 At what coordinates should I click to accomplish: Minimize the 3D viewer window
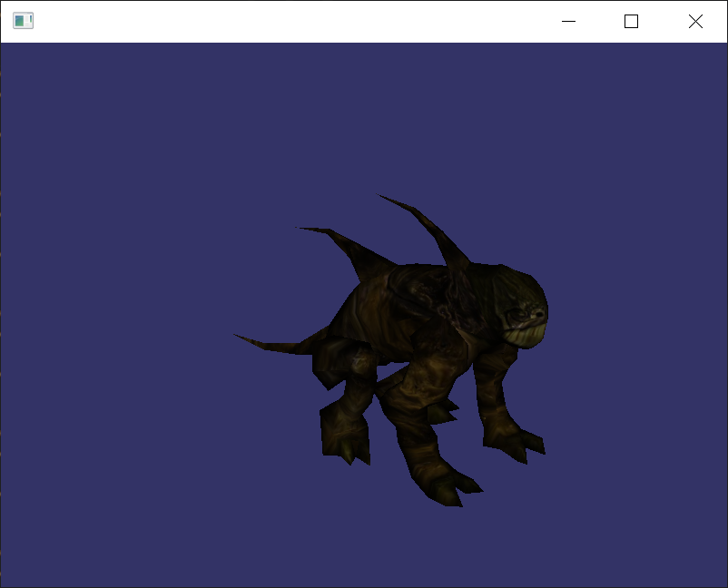coord(568,22)
